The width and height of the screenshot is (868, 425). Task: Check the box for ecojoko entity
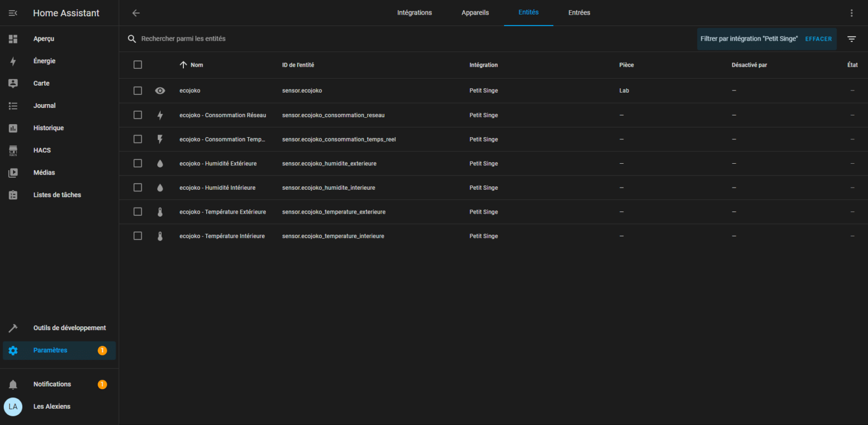[x=138, y=91]
